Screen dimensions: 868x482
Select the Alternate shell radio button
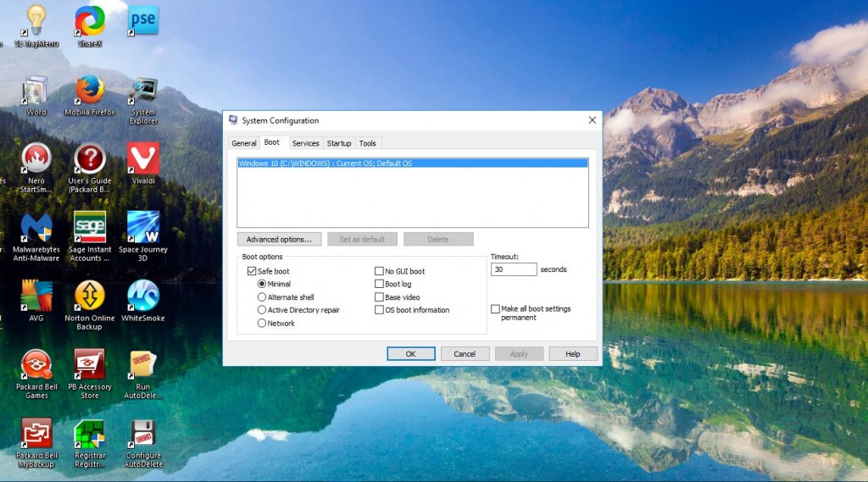click(x=262, y=297)
